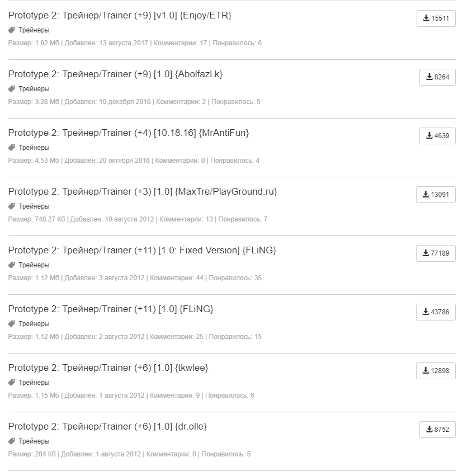Download the Enjoy/ETR trainer with 15511 downloads
The width and height of the screenshot is (463, 476).
pos(436,18)
